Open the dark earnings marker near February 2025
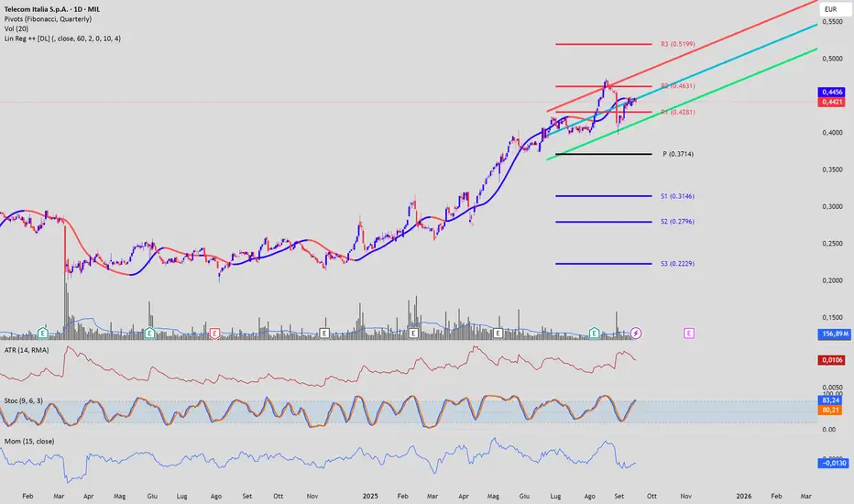The width and height of the screenshot is (854, 504). pos(413,333)
